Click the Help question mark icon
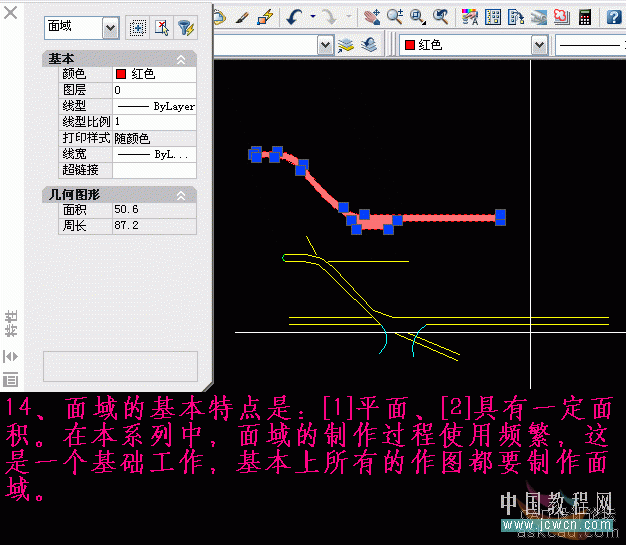 click(614, 17)
